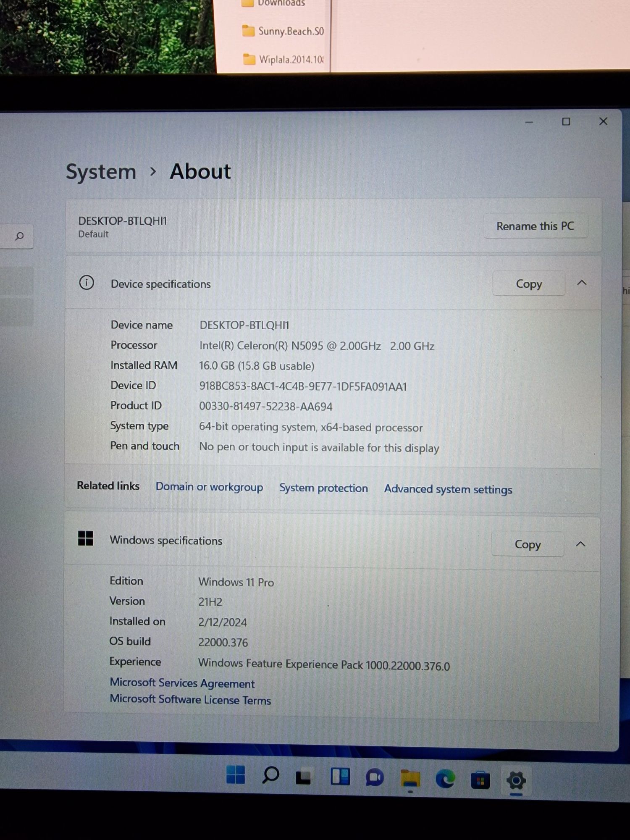
Task: Maximize the Settings window
Action: 566,121
